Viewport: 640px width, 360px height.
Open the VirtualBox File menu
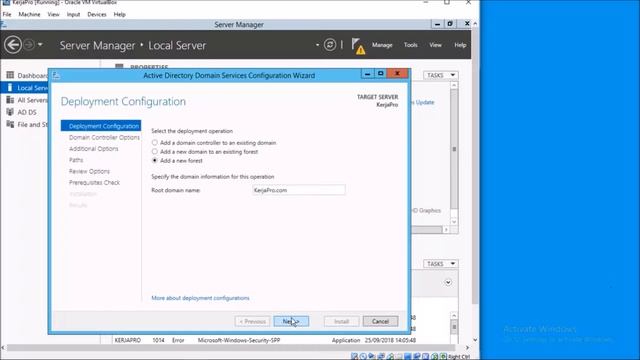7,14
